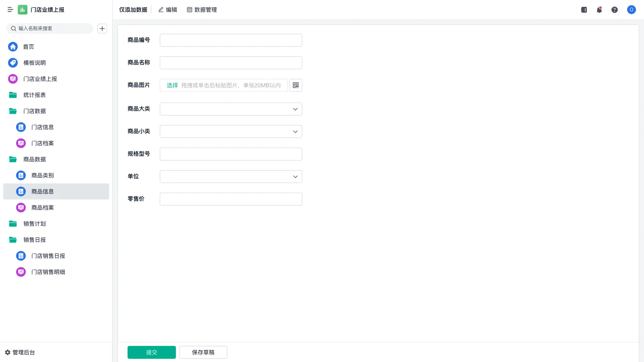Open user avatar menu

pos(632,10)
